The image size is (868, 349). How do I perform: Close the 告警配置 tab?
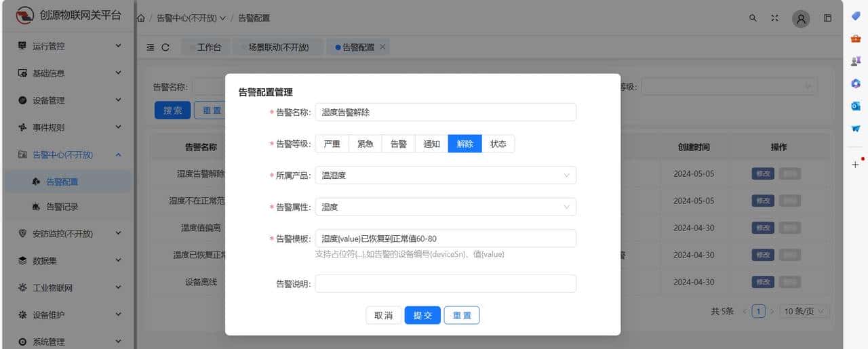point(382,47)
